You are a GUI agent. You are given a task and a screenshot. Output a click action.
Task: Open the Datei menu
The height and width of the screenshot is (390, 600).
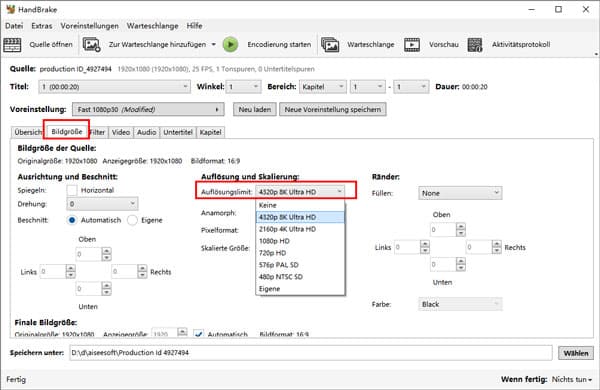[x=14, y=26]
